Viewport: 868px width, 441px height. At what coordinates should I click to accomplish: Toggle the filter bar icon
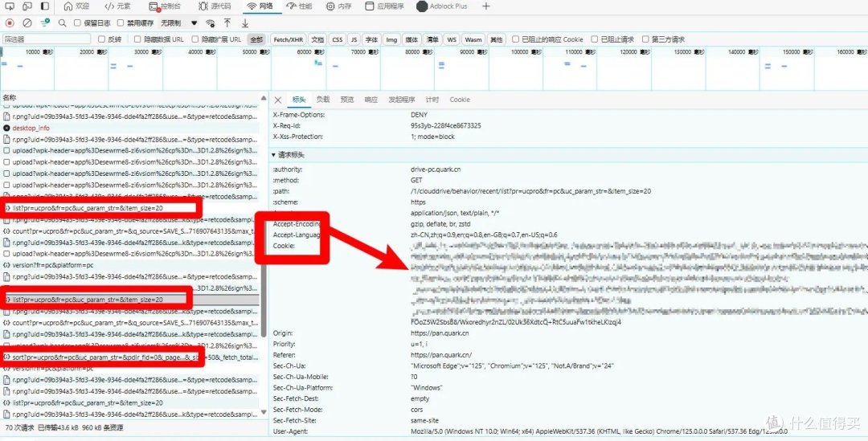(x=45, y=23)
